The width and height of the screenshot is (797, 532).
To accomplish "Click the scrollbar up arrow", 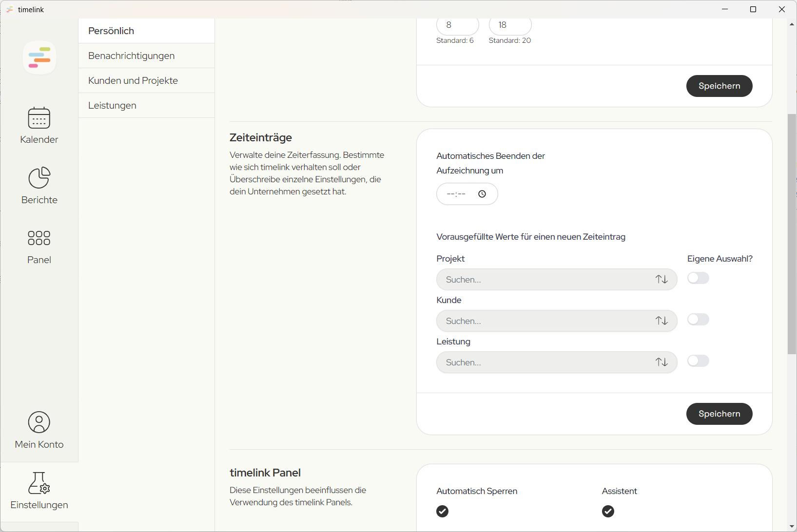I will click(x=792, y=23).
